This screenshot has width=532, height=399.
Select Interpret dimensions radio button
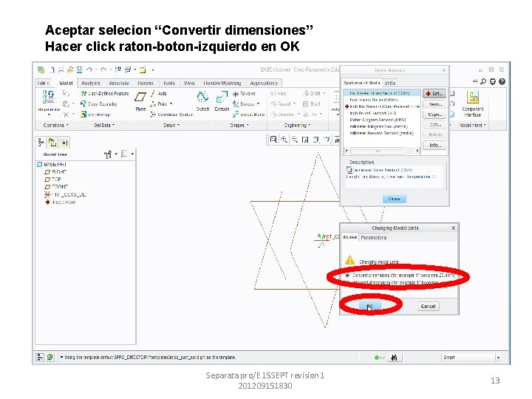click(347, 282)
